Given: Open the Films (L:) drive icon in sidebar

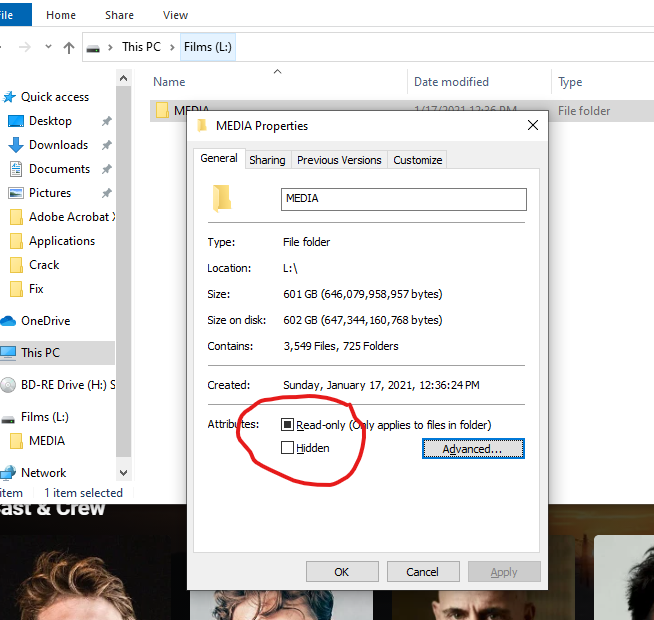Looking at the screenshot, I should tap(8, 419).
